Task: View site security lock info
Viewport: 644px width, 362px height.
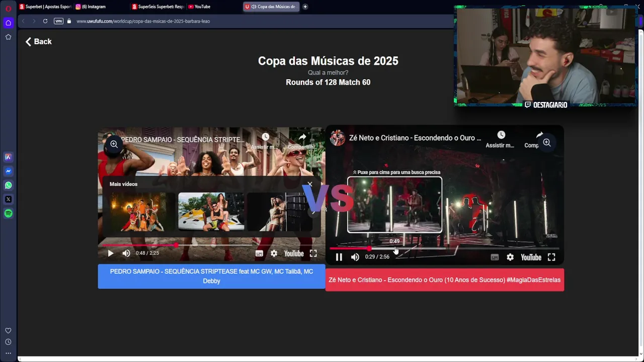Action: 69,21
